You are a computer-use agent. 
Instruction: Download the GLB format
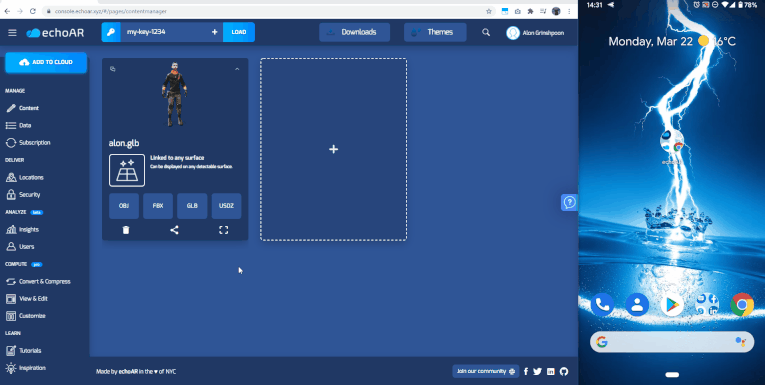(x=192, y=205)
